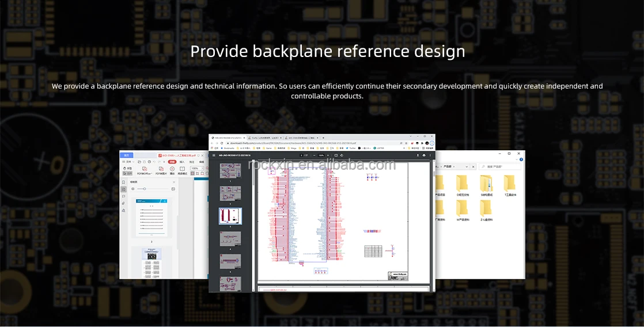Screen dimensions: 644x327
Task: Print the PDF using printer icon
Action: click(425, 155)
